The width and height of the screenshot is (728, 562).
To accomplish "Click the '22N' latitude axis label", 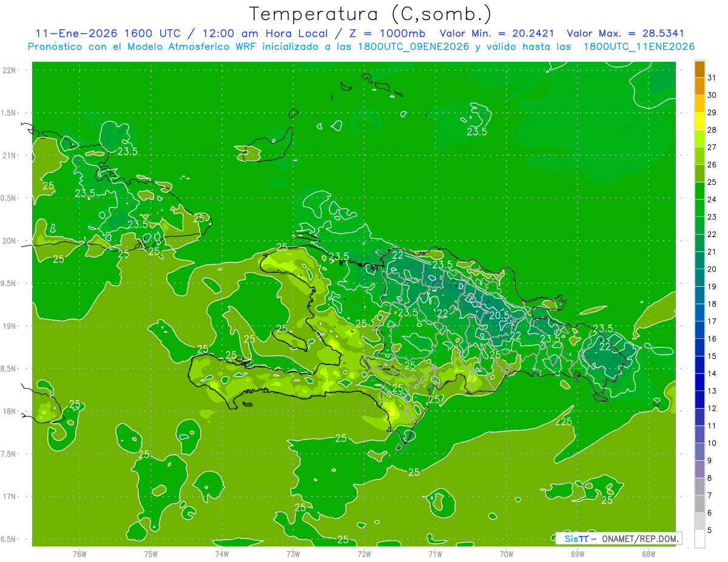I will [x=9, y=70].
